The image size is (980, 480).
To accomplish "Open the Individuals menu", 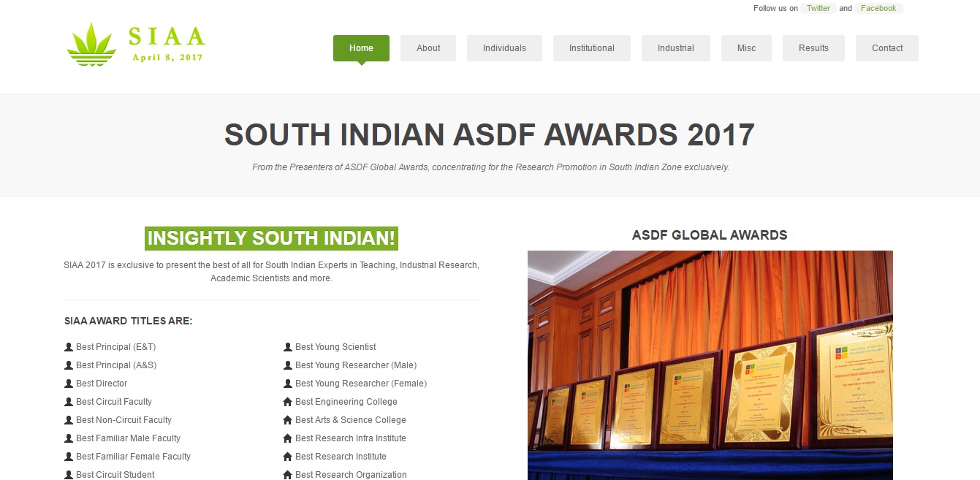I will (x=504, y=48).
